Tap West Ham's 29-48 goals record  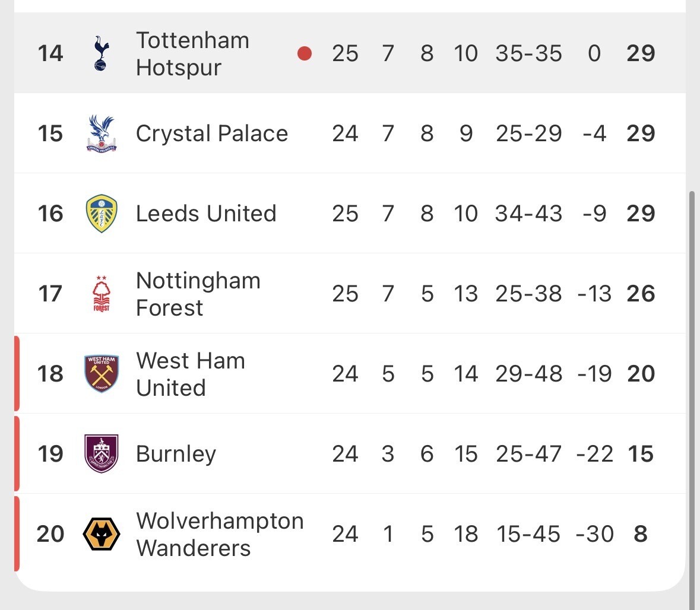tap(528, 374)
